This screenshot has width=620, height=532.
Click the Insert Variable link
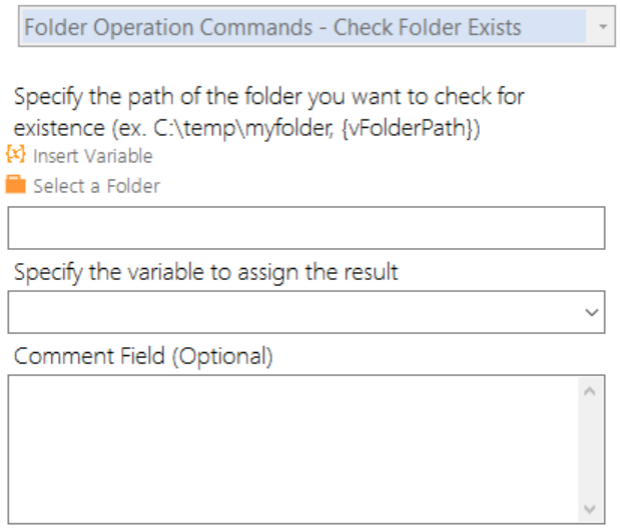pyautogui.click(x=93, y=156)
